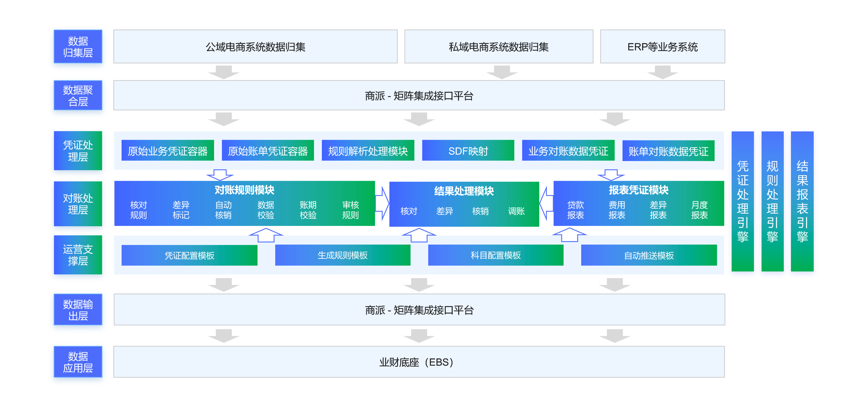This screenshot has height=404, width=868.
Task: Click 差异标记 in 对账规则模块
Action: click(181, 210)
